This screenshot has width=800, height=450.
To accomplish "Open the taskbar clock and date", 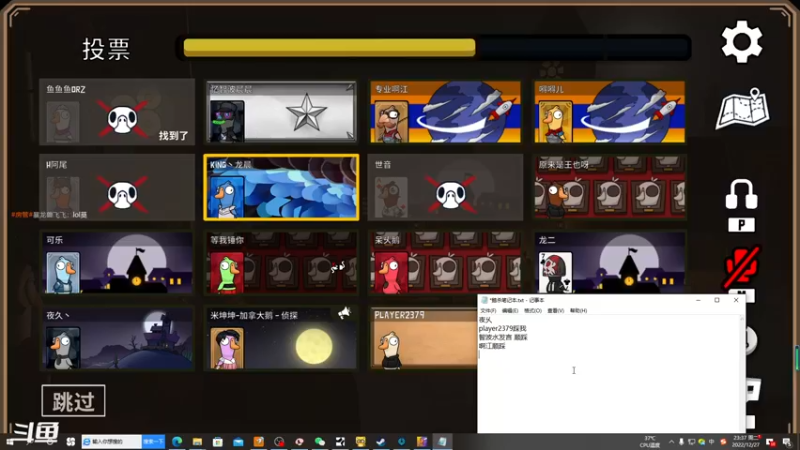I will pos(746,441).
